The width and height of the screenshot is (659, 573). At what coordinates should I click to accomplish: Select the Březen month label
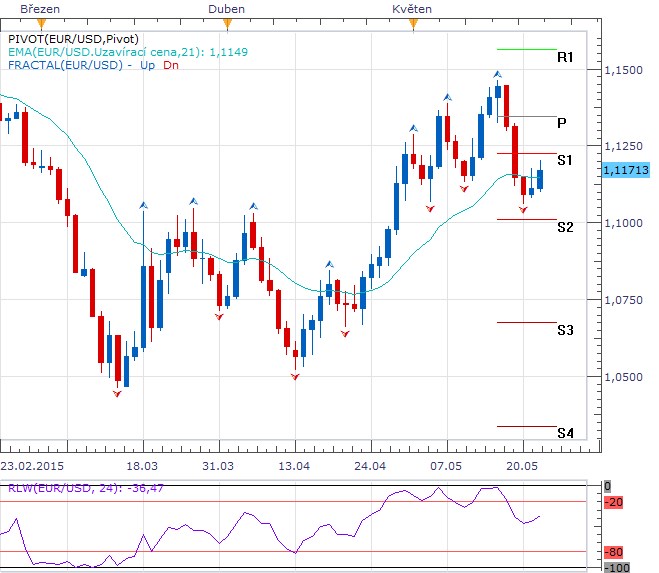(x=40, y=9)
